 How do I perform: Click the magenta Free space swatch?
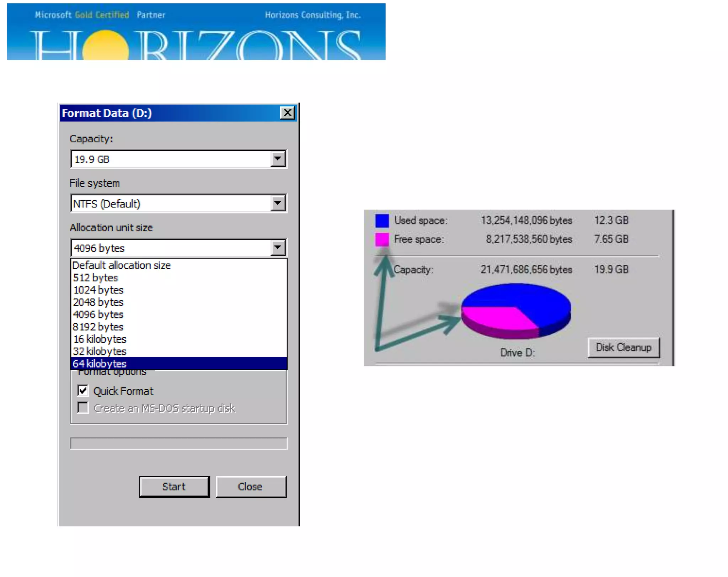click(382, 239)
